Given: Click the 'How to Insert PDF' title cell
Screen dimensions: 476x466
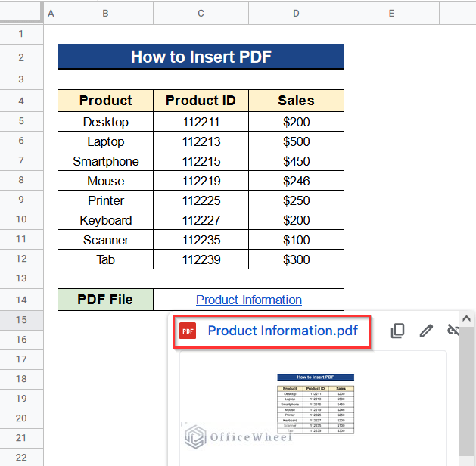Looking at the screenshot, I should 201,57.
